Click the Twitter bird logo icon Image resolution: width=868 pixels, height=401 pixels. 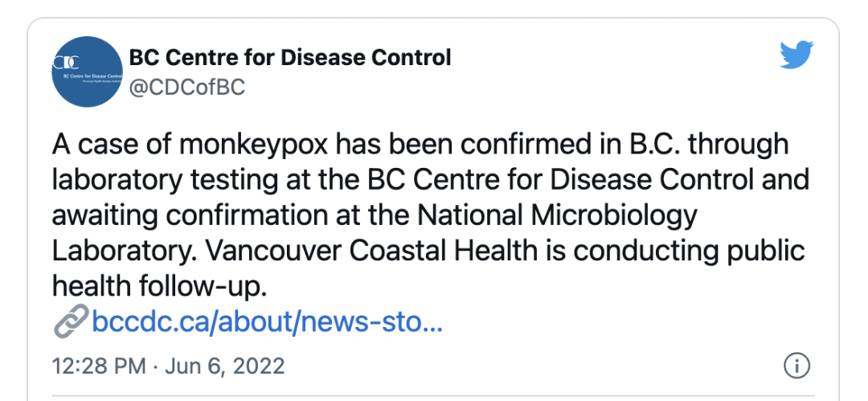[796, 55]
